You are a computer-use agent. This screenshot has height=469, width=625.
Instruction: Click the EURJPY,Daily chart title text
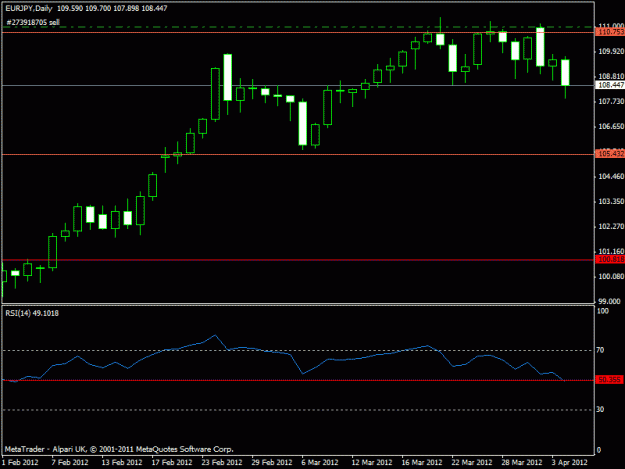coord(29,8)
